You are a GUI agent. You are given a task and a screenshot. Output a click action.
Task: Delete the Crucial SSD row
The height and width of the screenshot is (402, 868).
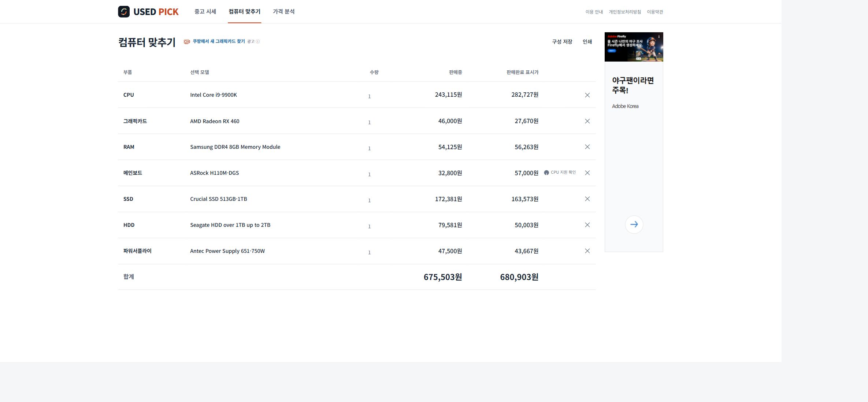click(587, 199)
